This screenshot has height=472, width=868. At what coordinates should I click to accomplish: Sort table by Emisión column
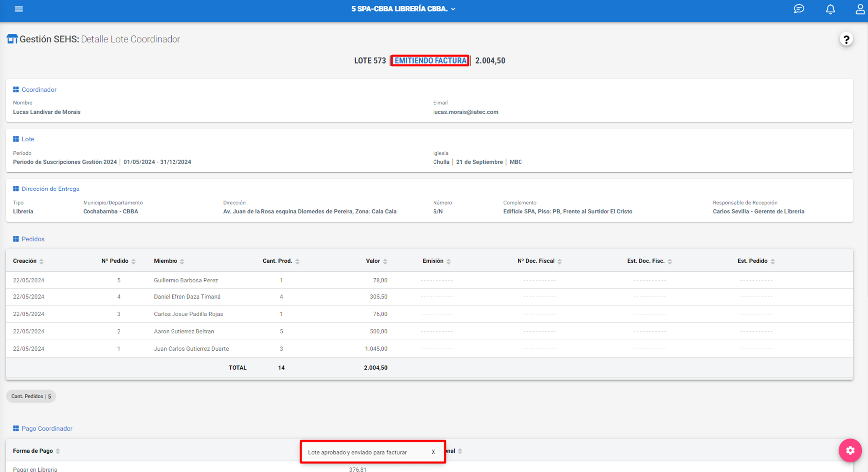click(x=436, y=261)
